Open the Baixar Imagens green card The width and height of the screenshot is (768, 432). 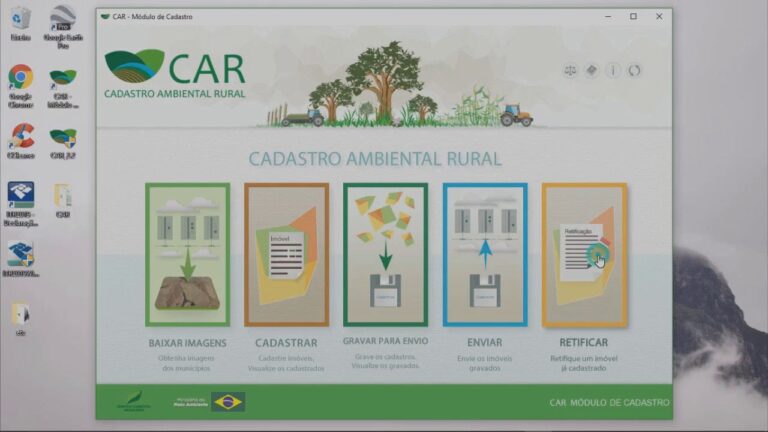[188, 255]
